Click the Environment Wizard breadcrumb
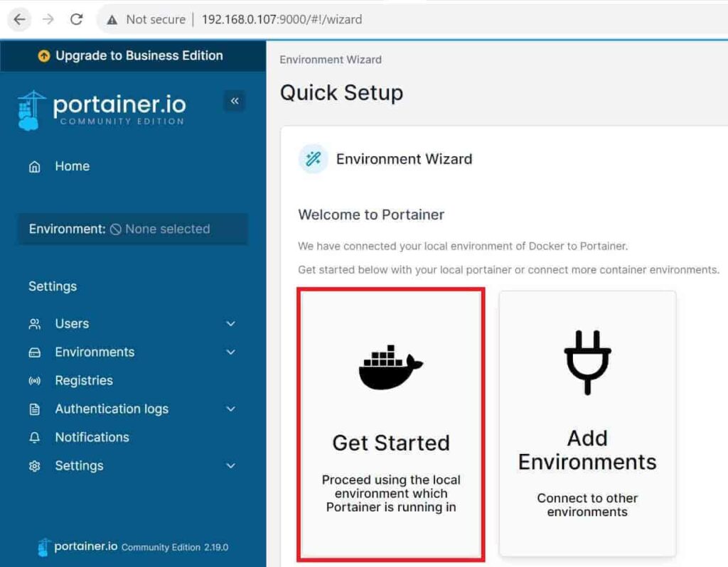Screen dimensions: 728x567 331,60
